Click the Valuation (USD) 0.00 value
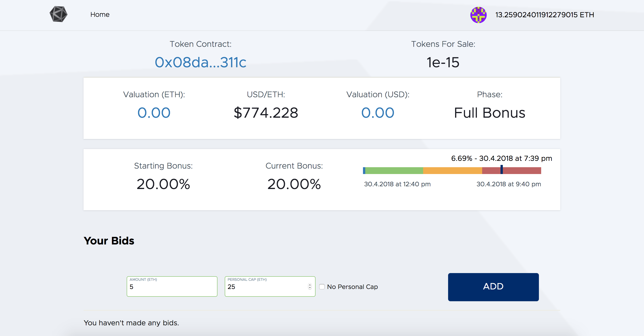This screenshot has height=336, width=644. coord(378,113)
